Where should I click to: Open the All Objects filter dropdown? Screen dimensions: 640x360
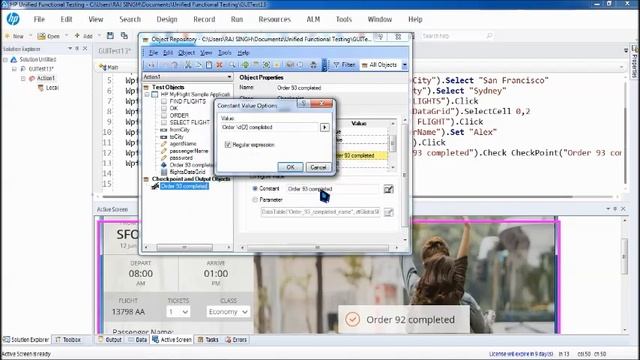[x=404, y=65]
